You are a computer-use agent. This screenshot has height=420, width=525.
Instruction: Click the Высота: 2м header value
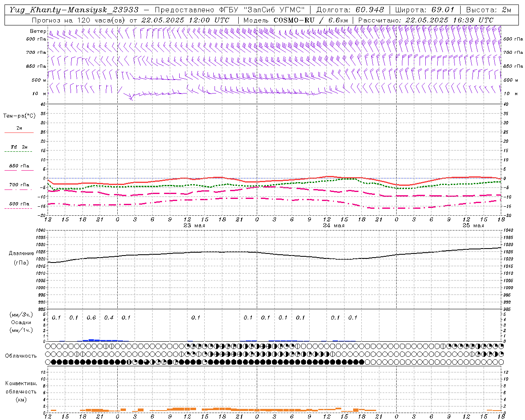pos(488,9)
